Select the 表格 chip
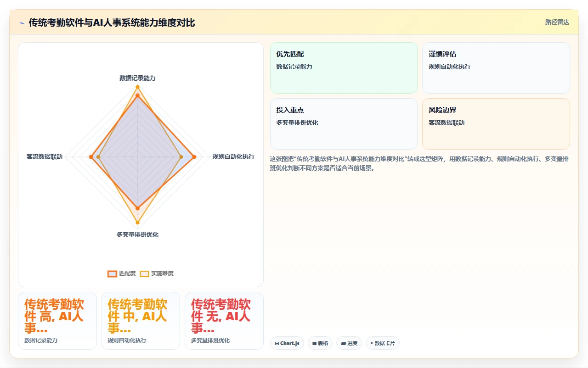Viewport: 588px width, 368px height. 320,343
